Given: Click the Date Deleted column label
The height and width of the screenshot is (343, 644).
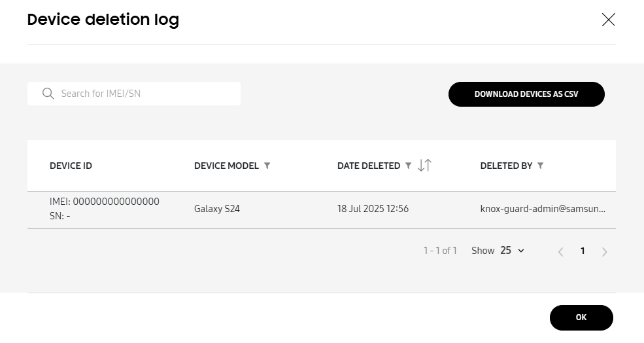Looking at the screenshot, I should [369, 166].
